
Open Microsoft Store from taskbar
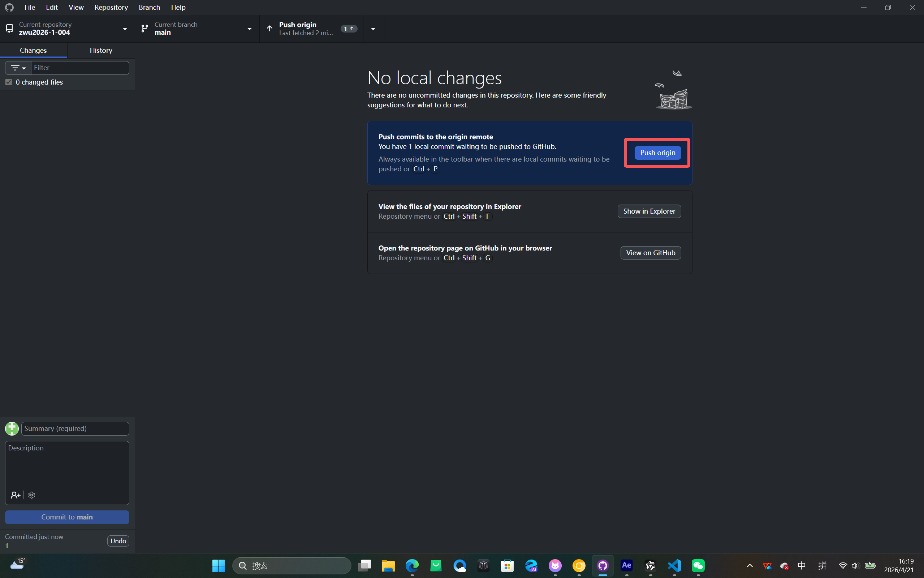507,565
